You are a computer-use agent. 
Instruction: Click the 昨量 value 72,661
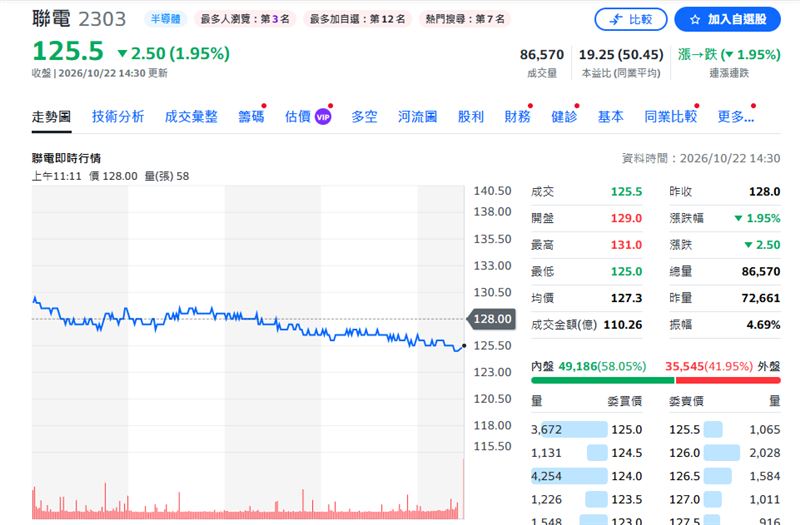(761, 298)
